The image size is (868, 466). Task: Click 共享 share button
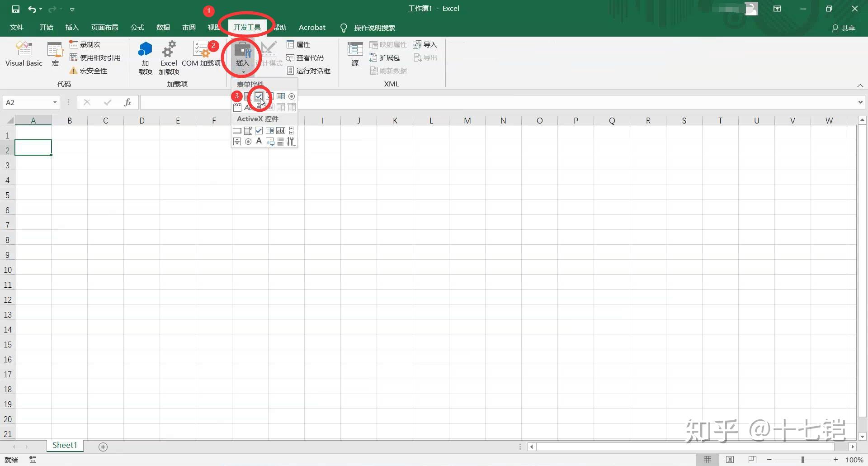(x=844, y=28)
